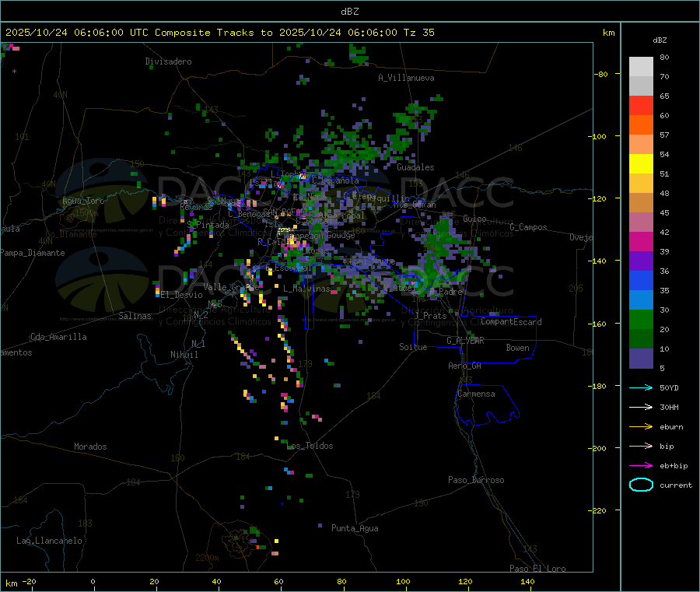
Task: Click the CompantEscard map label
Action: 512,322
